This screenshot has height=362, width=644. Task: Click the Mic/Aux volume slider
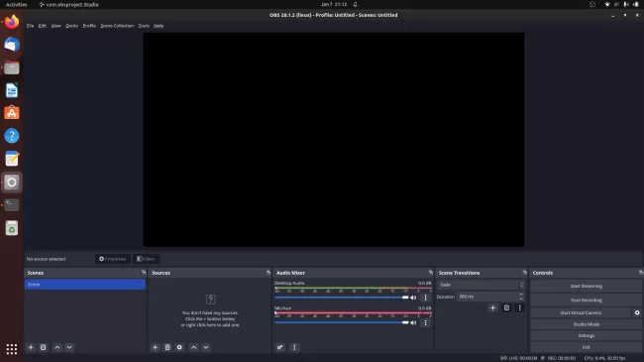click(342, 323)
